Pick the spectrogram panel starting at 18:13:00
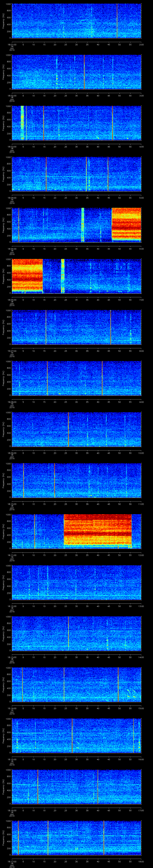Screen dimensions: 153x868 point(76,633)
